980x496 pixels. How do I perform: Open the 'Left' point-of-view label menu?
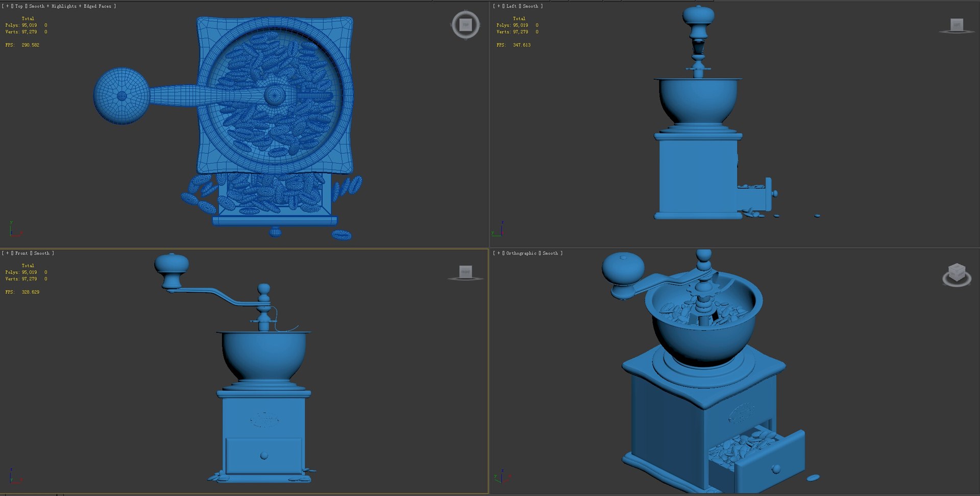[511, 6]
